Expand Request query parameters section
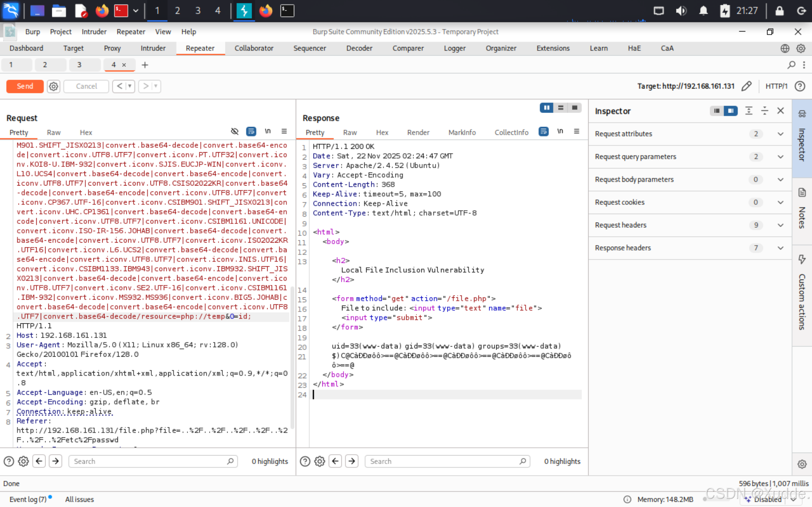The image size is (812, 507). (x=780, y=157)
